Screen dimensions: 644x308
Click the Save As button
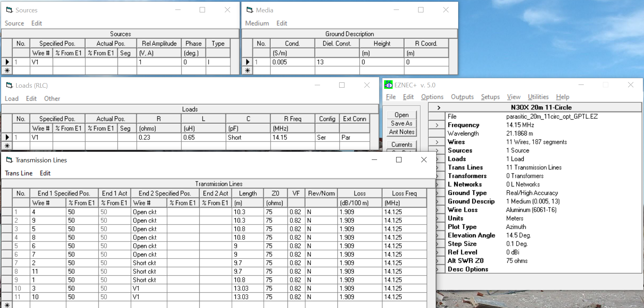401,123
